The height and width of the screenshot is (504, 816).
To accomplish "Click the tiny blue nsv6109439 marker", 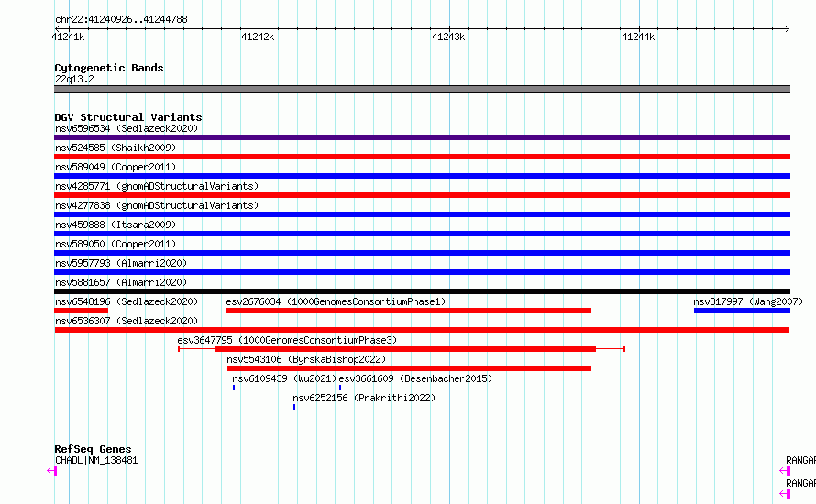I will click(234, 388).
